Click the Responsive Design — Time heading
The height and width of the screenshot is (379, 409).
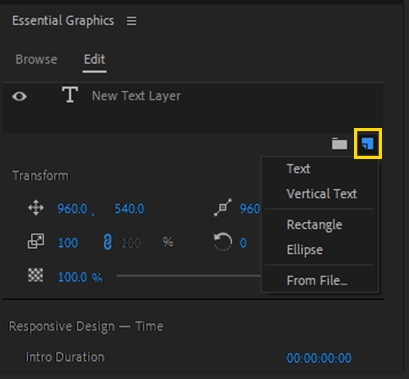coord(86,326)
